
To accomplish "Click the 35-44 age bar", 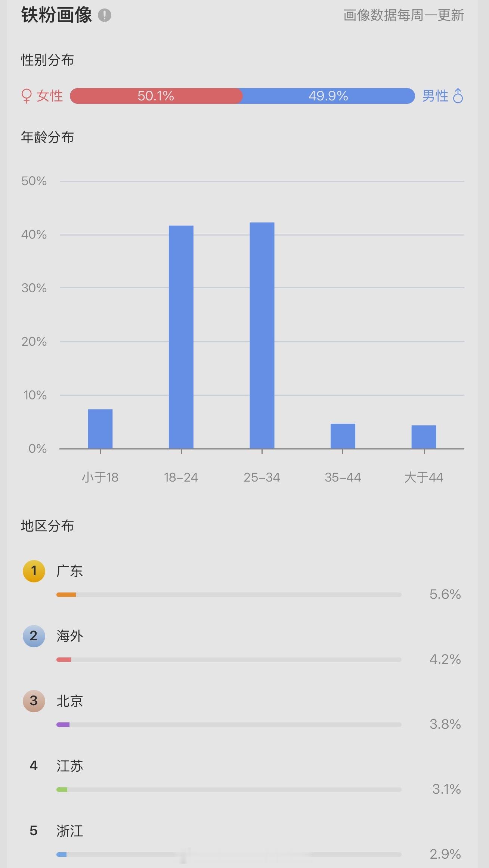I will pyautogui.click(x=343, y=436).
